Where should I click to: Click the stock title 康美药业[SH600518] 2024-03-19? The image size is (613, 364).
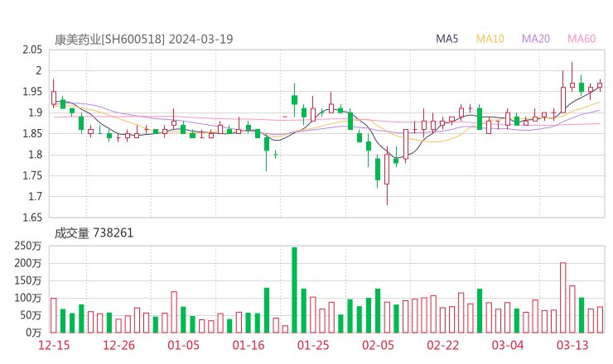click(143, 40)
